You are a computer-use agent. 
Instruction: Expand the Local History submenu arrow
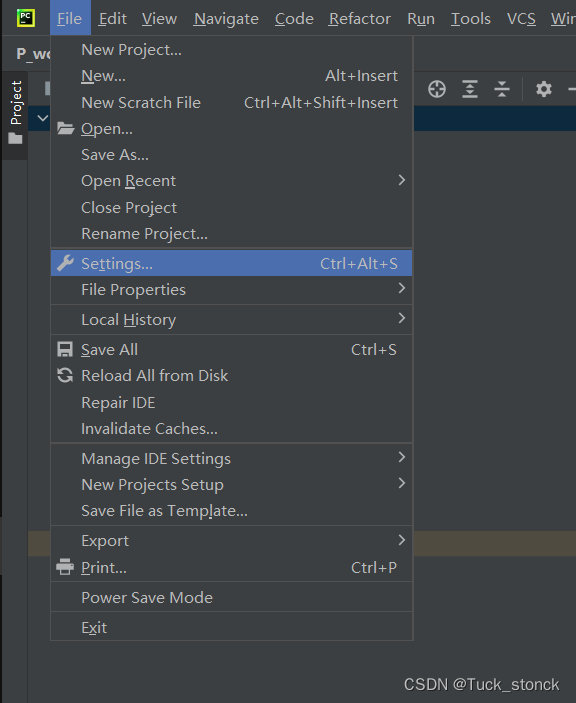click(401, 318)
